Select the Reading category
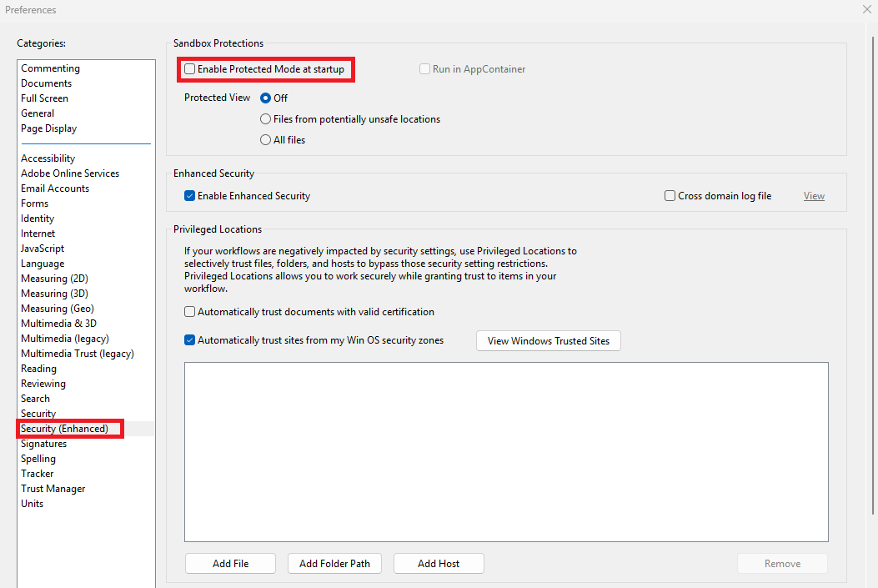The height and width of the screenshot is (588, 878). pyautogui.click(x=38, y=369)
